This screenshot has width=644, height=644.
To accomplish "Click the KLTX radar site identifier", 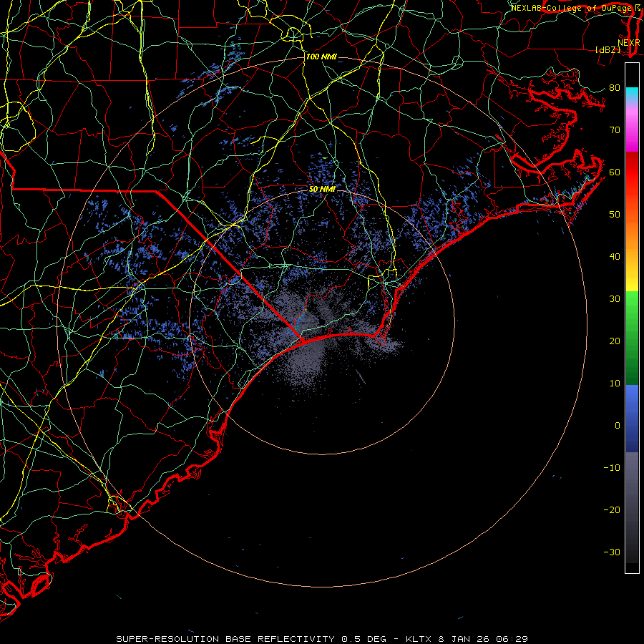I will click(x=420, y=639).
